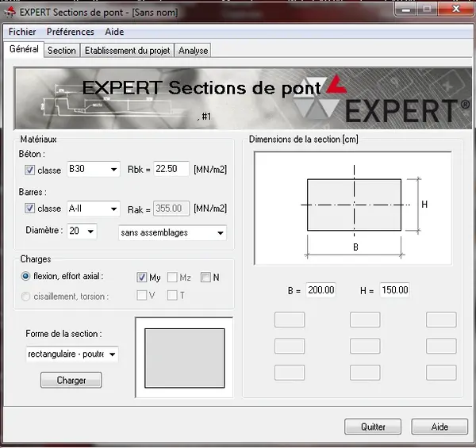Click the section dimensions diagram
Image resolution: width=476 pixels, height=448 pixels.
pyautogui.click(x=353, y=209)
